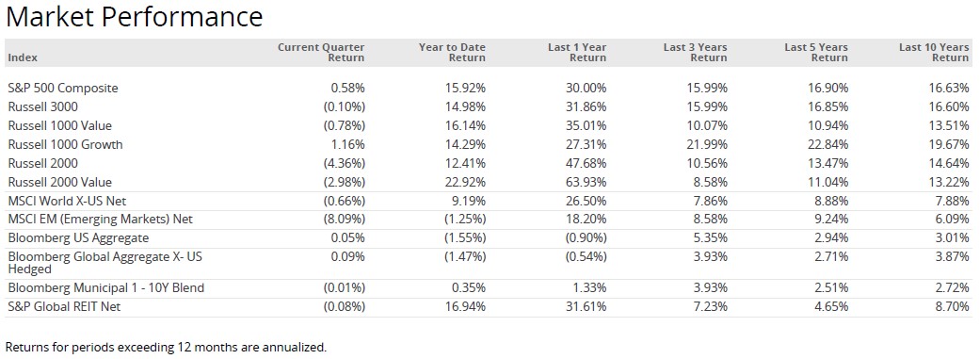Click the Last 10 Years Return header
This screenshot has width=980, height=359.
click(934, 53)
